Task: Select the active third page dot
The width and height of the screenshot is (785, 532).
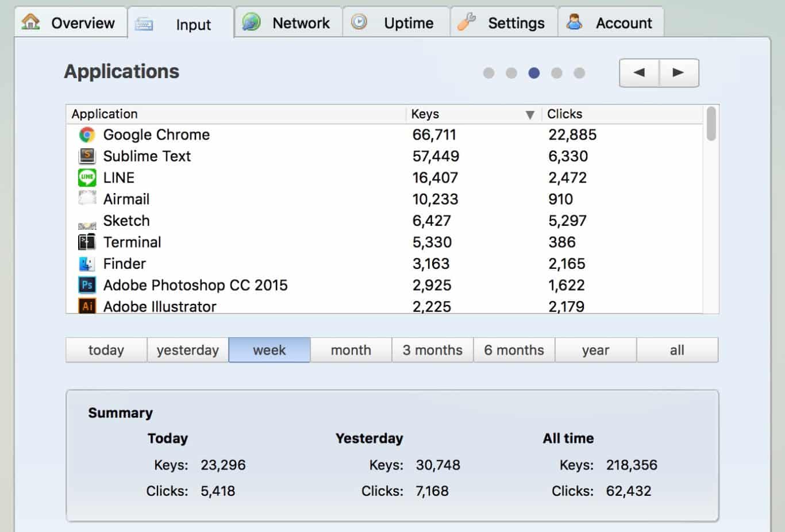Action: pos(534,73)
